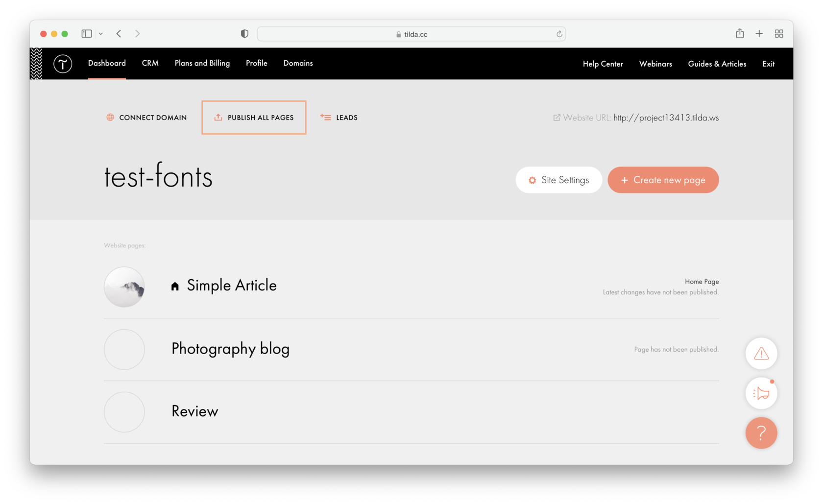The height and width of the screenshot is (504, 823).
Task: Open the sidebar options chevron
Action: tap(101, 33)
